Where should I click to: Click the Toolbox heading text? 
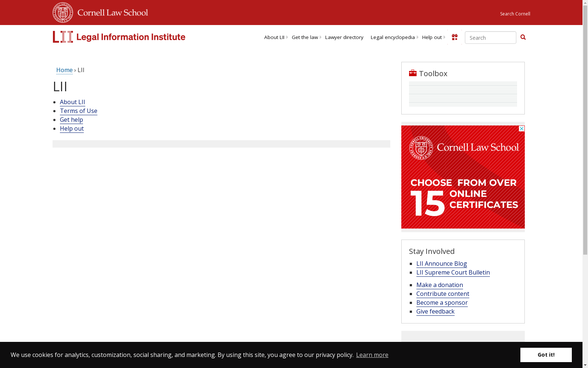coord(433,74)
